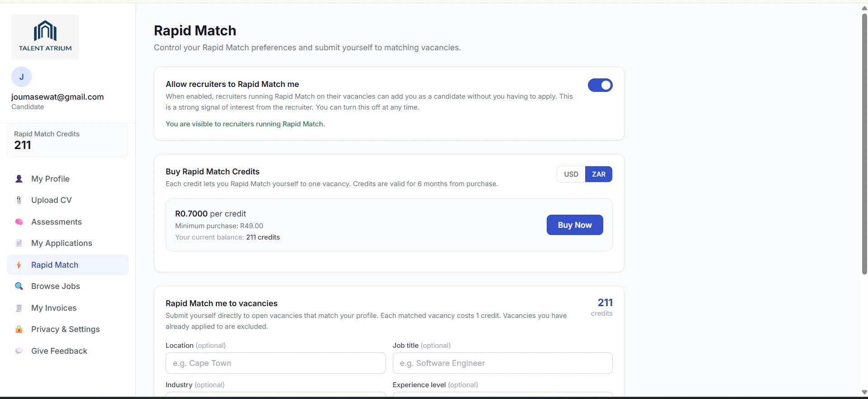This screenshot has height=399, width=868.
Task: Click the J user avatar
Action: [21, 77]
